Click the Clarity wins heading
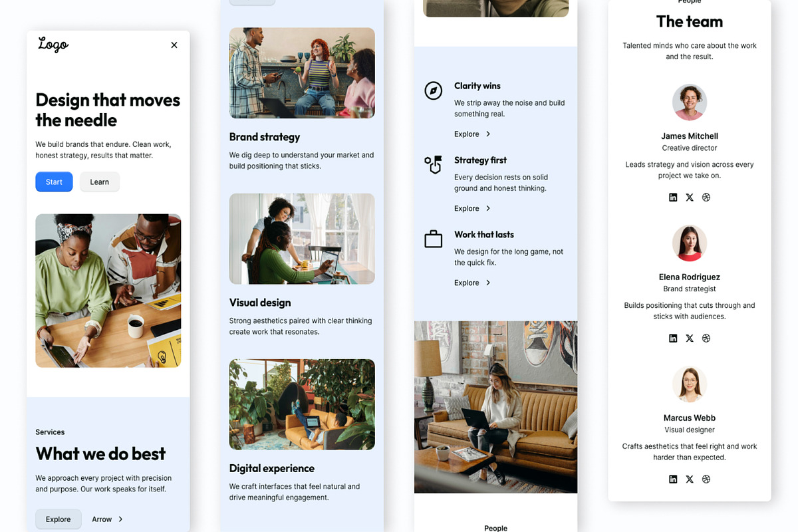798x532 pixels. tap(477, 86)
